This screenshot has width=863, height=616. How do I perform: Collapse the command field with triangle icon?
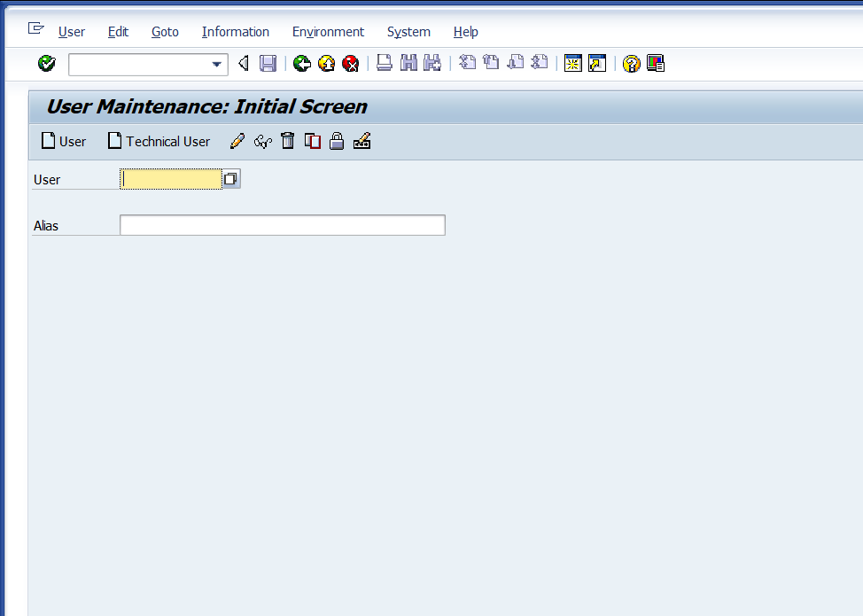pos(244,64)
